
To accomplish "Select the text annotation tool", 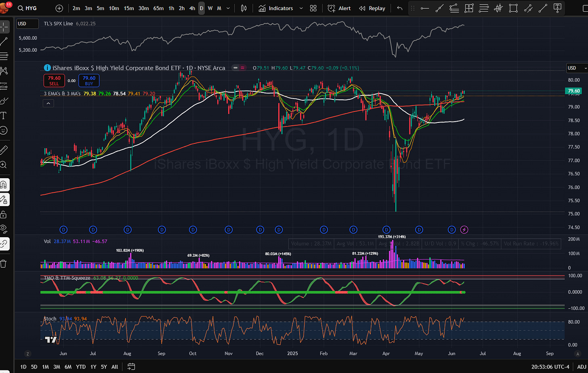I will (4, 116).
